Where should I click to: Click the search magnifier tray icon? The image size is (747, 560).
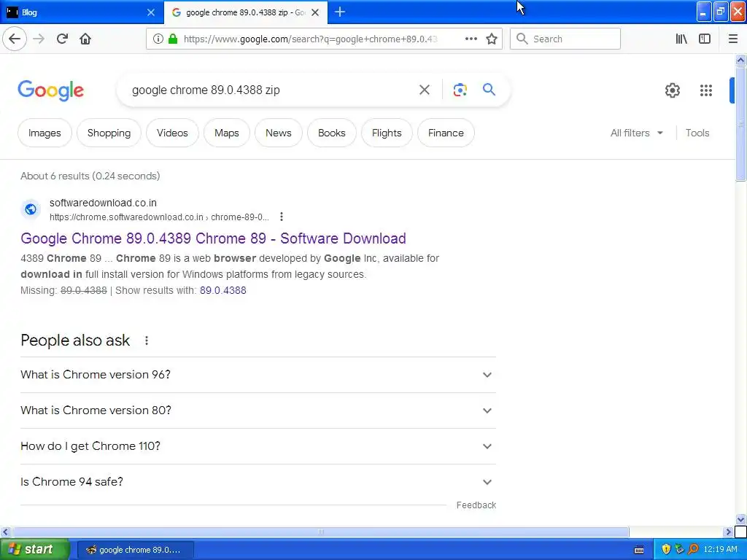[694, 550]
